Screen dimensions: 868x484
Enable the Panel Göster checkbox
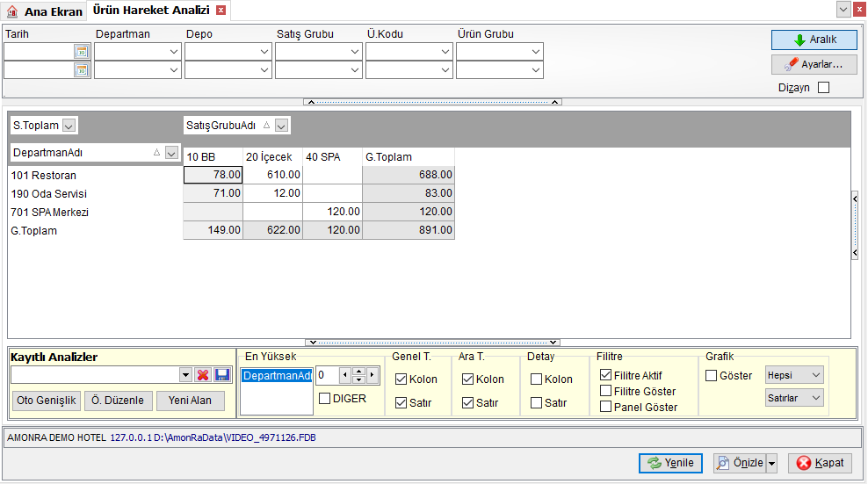pos(605,407)
